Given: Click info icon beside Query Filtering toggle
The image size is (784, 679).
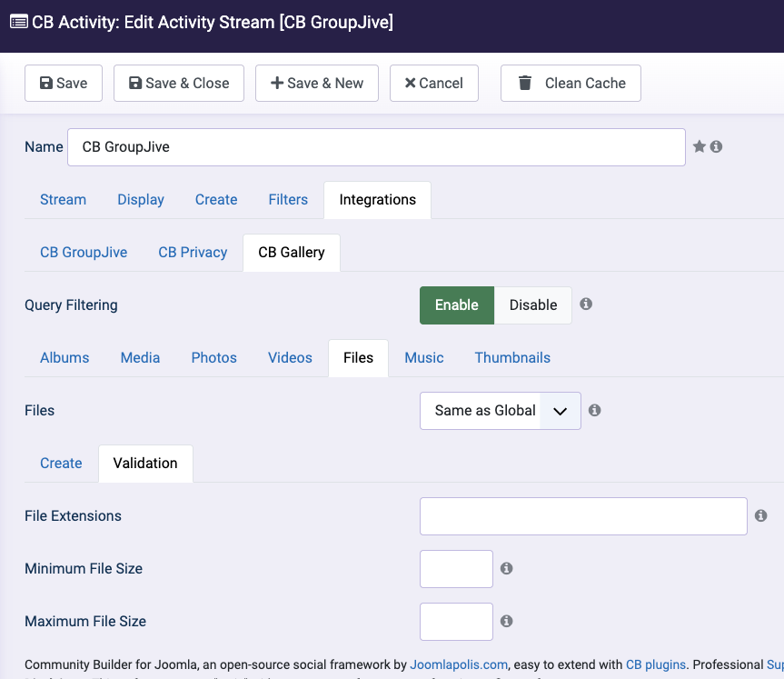Looking at the screenshot, I should [586, 305].
